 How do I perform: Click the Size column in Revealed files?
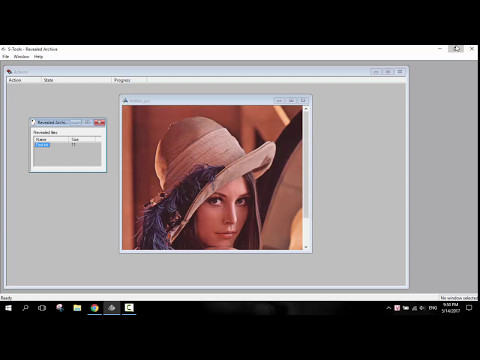tap(82, 139)
